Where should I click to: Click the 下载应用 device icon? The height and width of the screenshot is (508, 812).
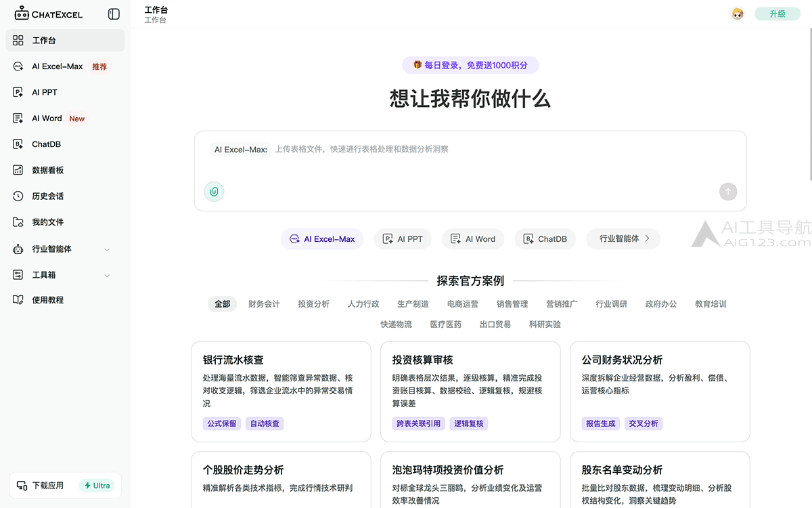[x=22, y=486]
